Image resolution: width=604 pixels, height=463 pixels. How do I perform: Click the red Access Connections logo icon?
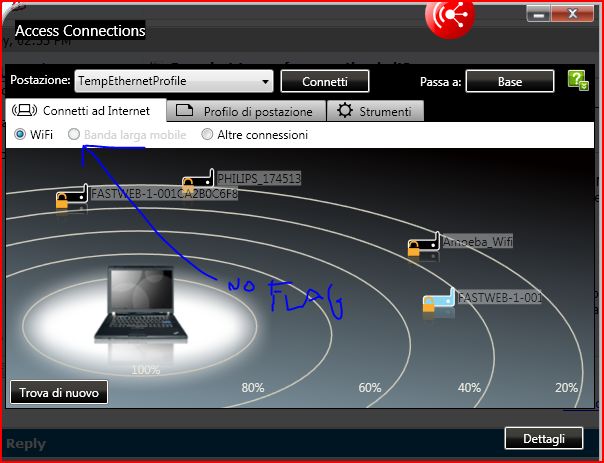[x=450, y=18]
